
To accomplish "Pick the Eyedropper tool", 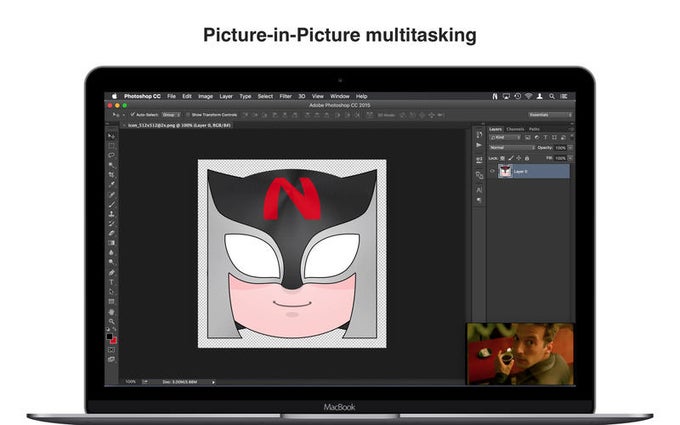I will (x=111, y=184).
